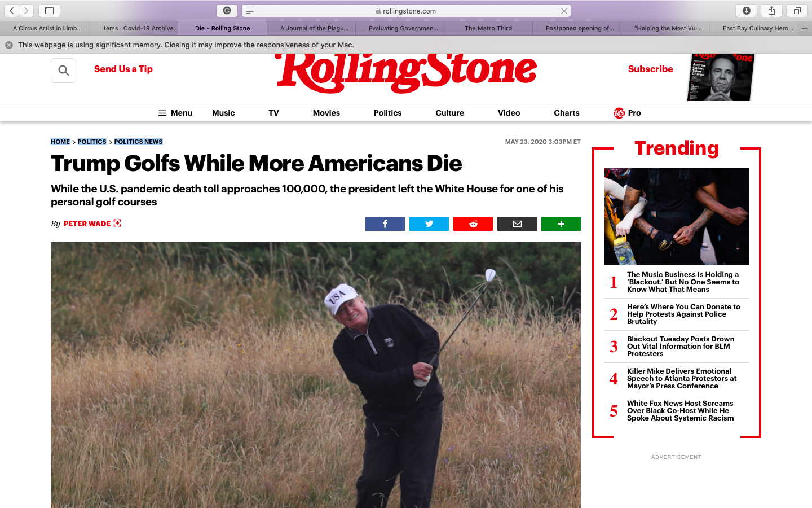Share article on Reddit
This screenshot has width=812, height=508.
point(473,224)
